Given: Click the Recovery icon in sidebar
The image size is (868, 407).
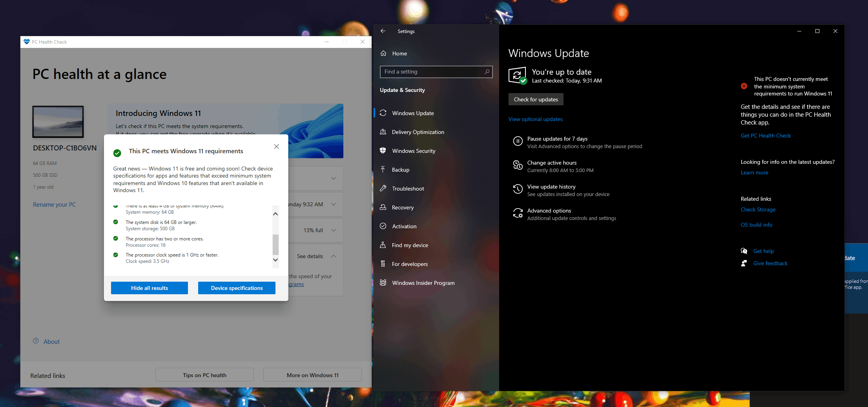Looking at the screenshot, I should click(x=383, y=207).
